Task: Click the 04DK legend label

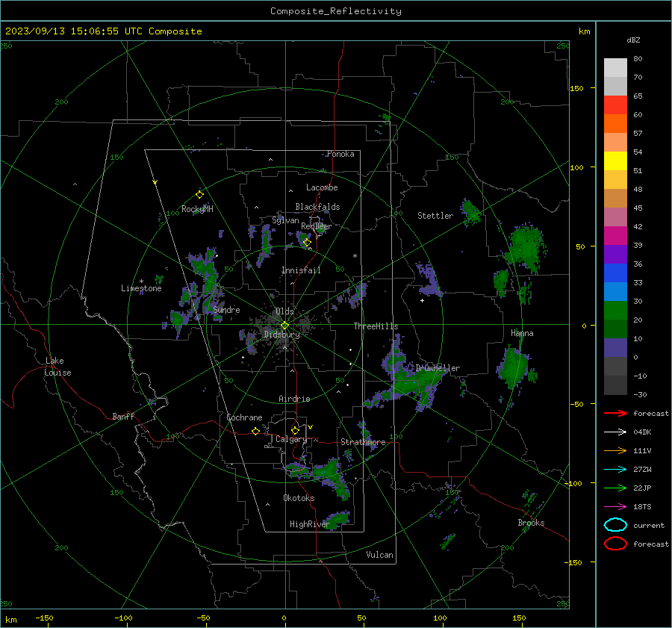Action: pyautogui.click(x=642, y=432)
